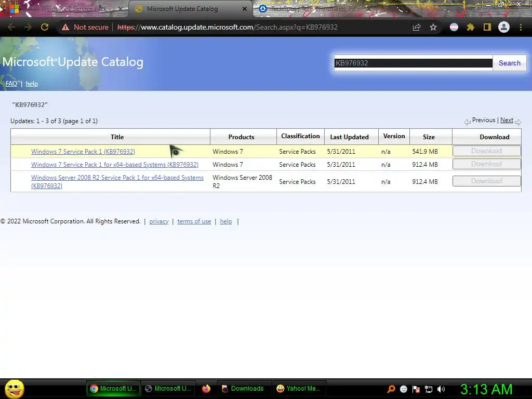Image resolution: width=532 pixels, height=399 pixels.
Task: Open the Downloads taskbar item
Action: [243, 389]
